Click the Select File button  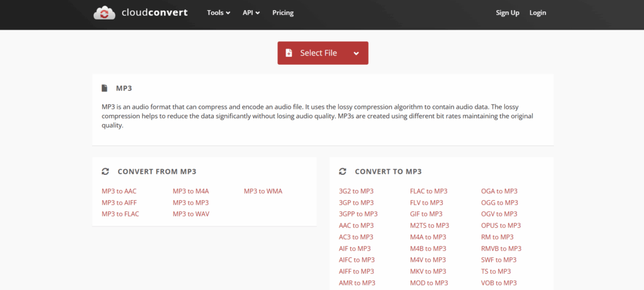[x=323, y=53]
